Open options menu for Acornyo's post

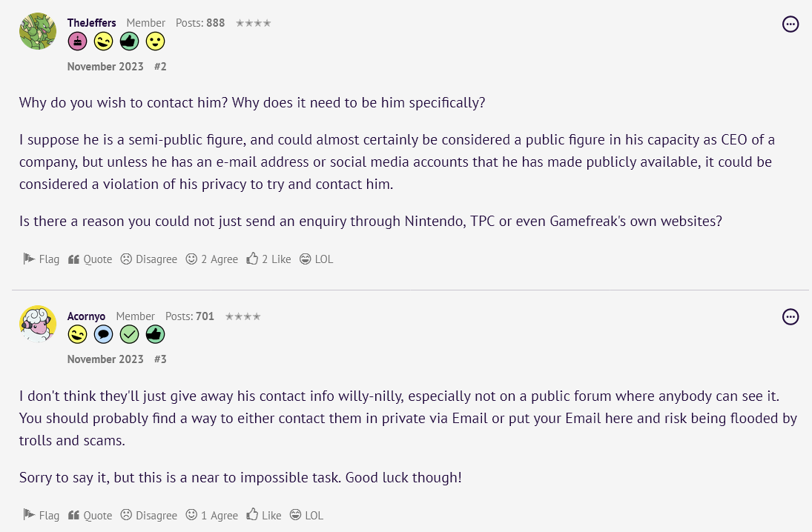tap(790, 317)
